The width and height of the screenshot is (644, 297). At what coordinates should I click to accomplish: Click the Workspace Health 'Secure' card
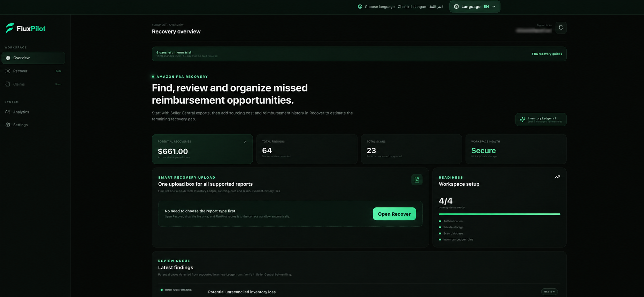pos(516,149)
